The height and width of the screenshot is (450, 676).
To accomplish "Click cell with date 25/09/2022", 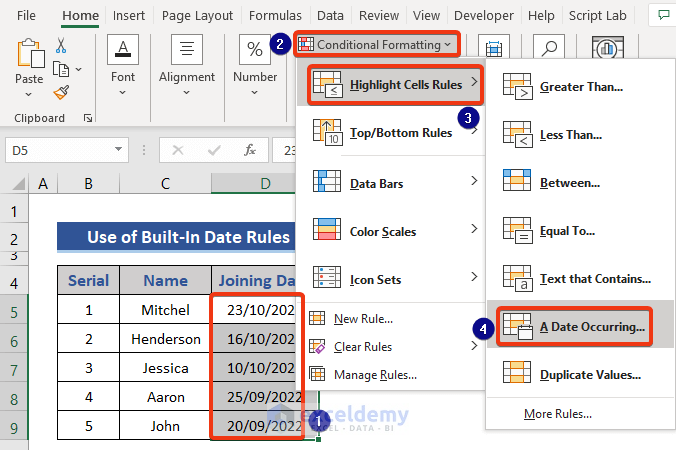I will pos(264,397).
